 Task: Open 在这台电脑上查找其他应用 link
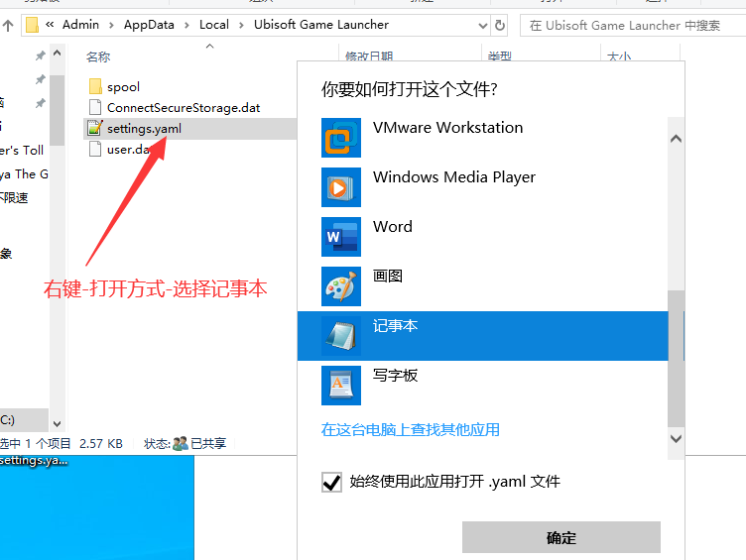410,430
